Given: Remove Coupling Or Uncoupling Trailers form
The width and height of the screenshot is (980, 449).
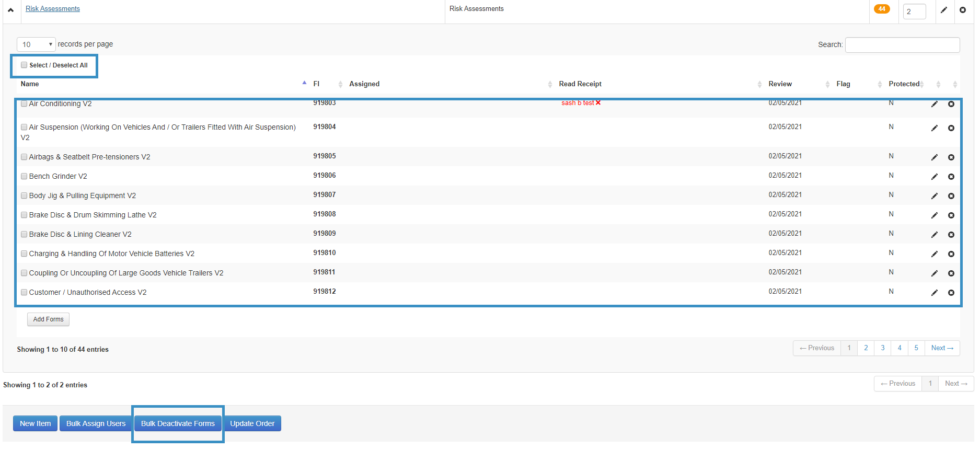Looking at the screenshot, I should point(951,273).
